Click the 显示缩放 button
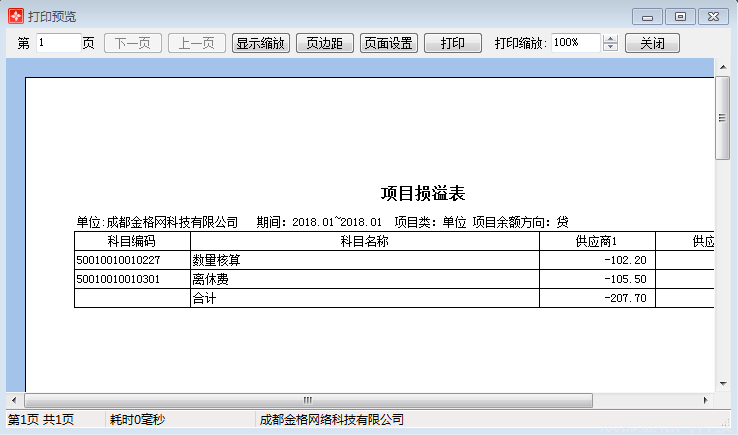 260,43
